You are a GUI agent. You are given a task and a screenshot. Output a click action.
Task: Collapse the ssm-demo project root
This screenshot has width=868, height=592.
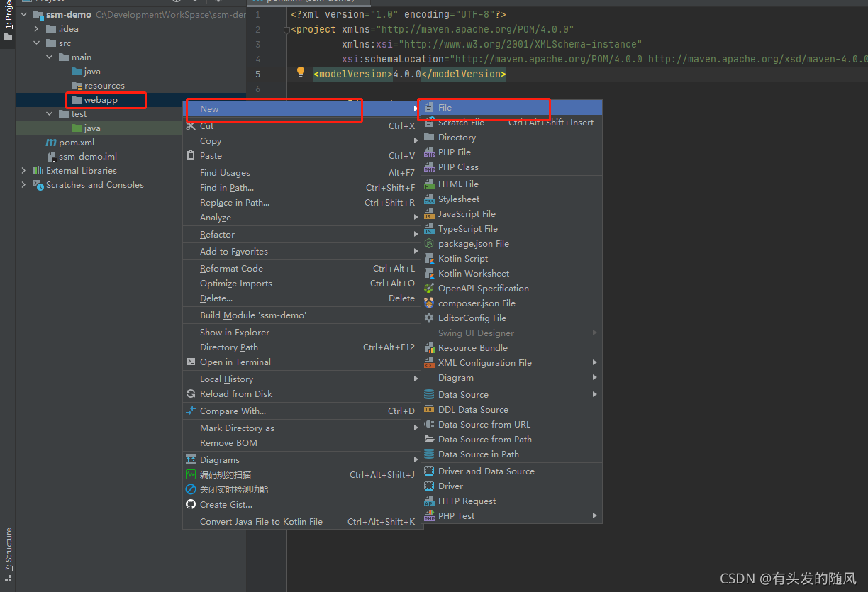(x=24, y=15)
